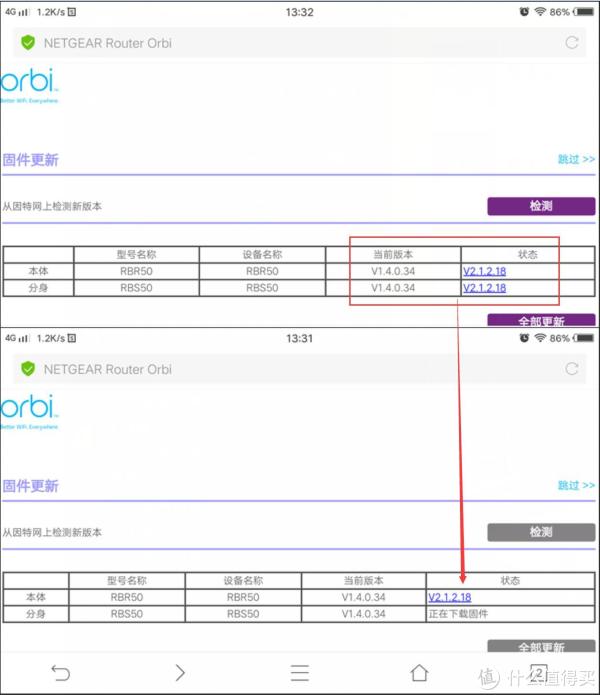Reload the page in the 13:32 screenshot
Viewport: 600px width, 695px height.
(x=571, y=43)
